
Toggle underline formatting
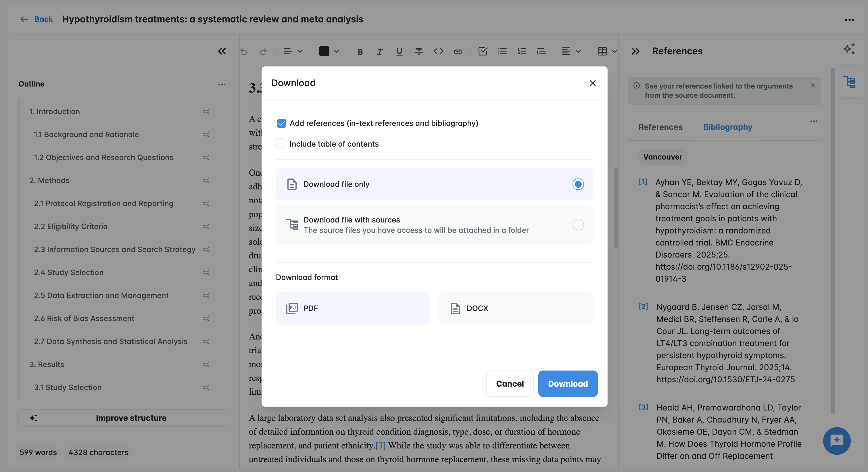[x=399, y=51]
